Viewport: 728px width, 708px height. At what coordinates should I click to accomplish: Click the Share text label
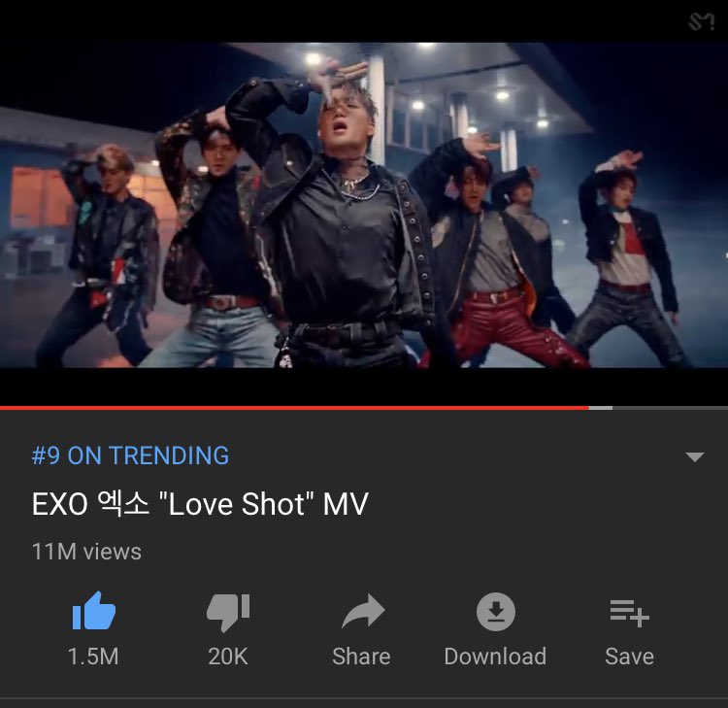pyautogui.click(x=361, y=657)
